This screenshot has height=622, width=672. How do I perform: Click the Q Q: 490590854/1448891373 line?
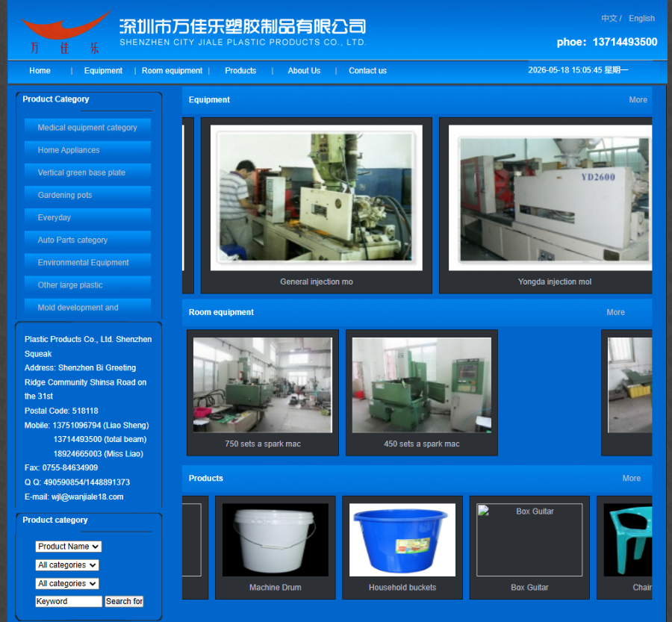point(77,482)
